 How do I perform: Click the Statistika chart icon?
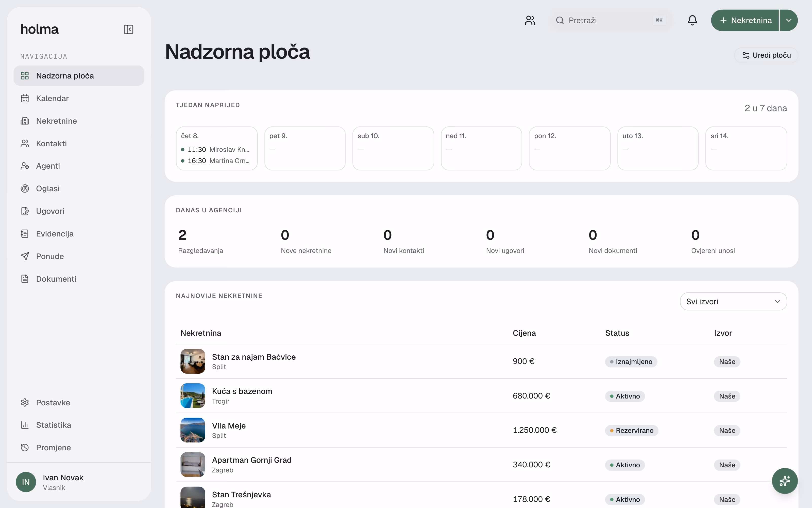[25, 425]
